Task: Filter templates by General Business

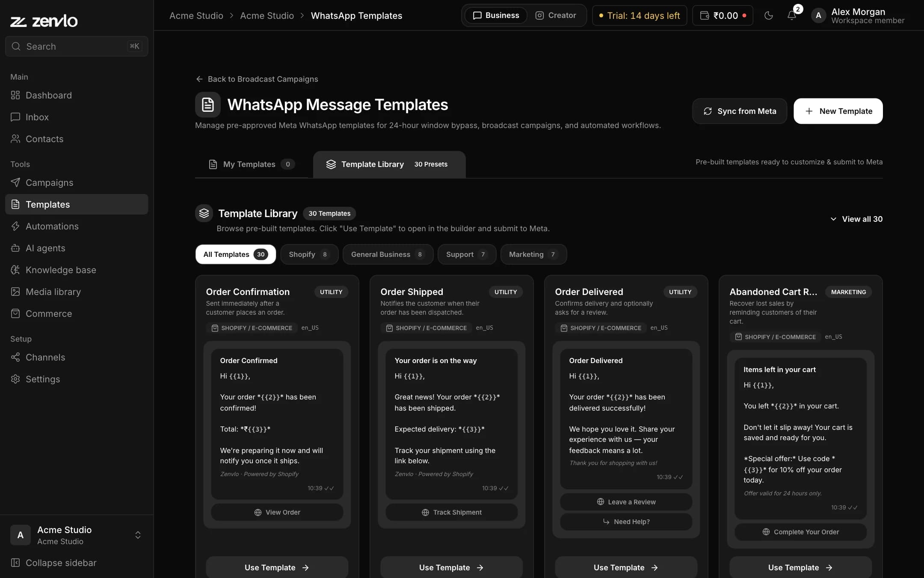Action: [x=388, y=254]
